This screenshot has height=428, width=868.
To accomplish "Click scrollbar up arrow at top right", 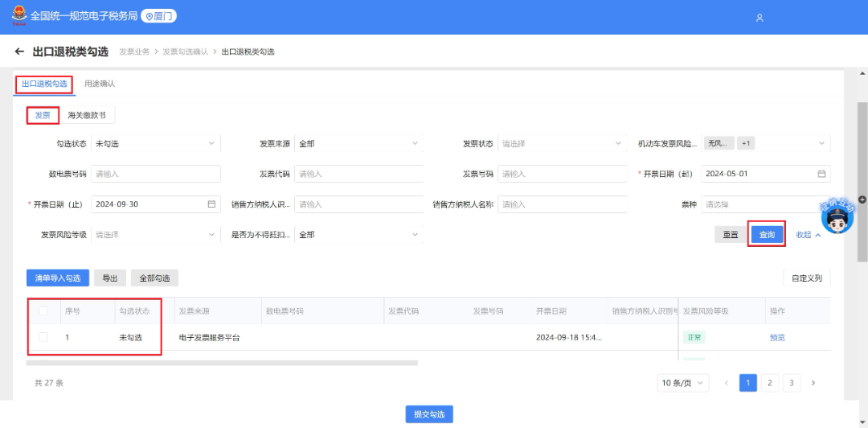I will click(862, 74).
